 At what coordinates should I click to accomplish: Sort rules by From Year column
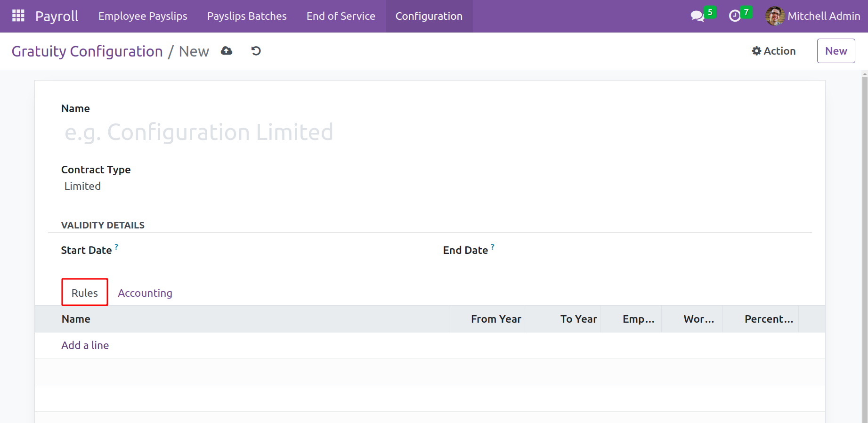click(x=495, y=319)
